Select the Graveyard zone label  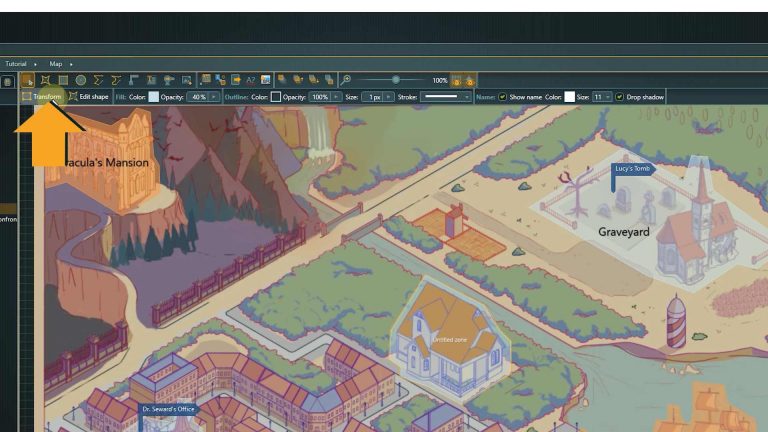(624, 232)
